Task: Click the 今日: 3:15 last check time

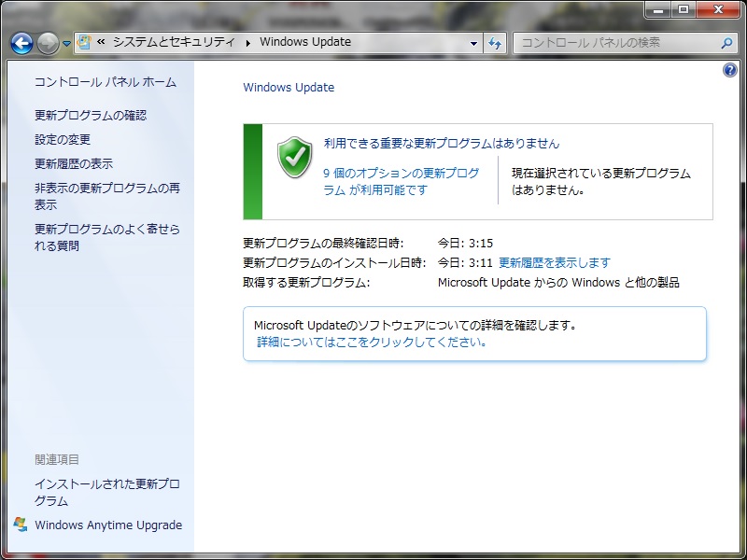Action: [x=465, y=244]
